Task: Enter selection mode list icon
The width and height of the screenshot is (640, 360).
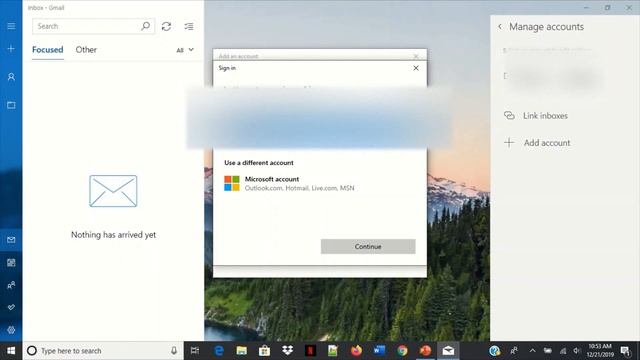Action: (189, 26)
